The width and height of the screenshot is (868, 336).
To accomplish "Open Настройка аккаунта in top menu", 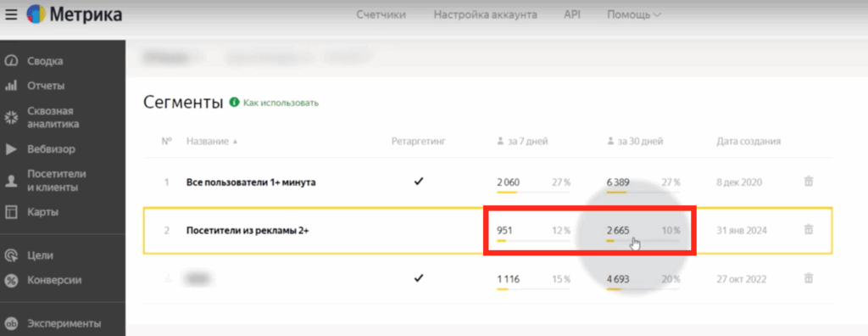I will (486, 15).
